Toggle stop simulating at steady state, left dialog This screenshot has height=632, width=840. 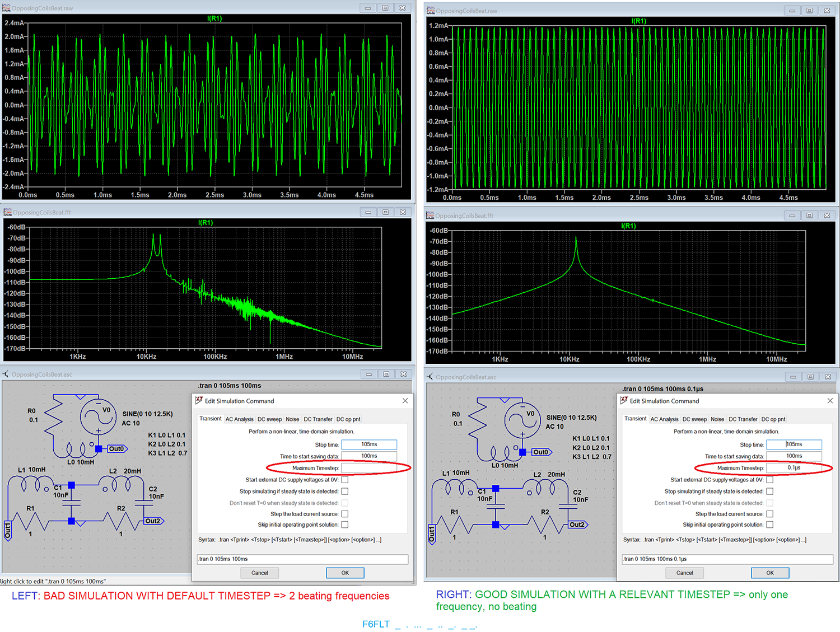345,491
